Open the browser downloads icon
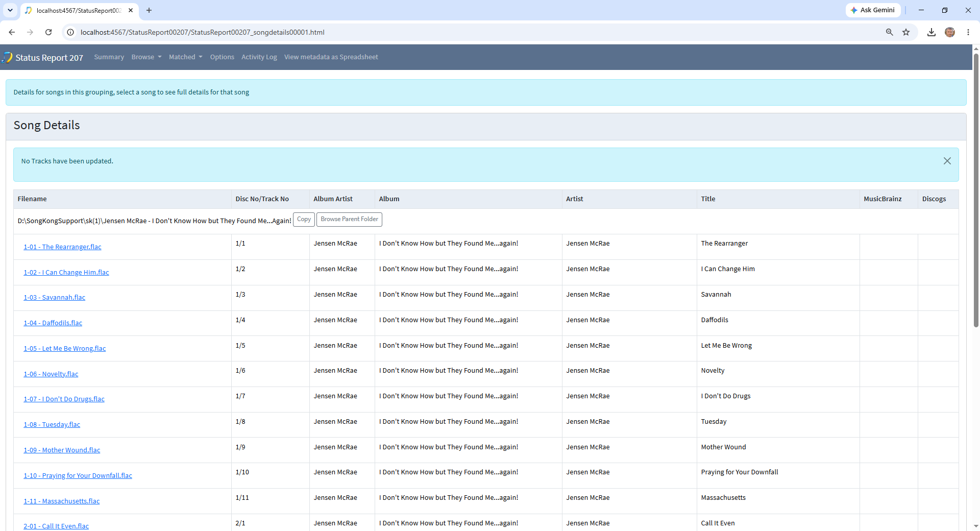980x531 pixels. pos(932,32)
